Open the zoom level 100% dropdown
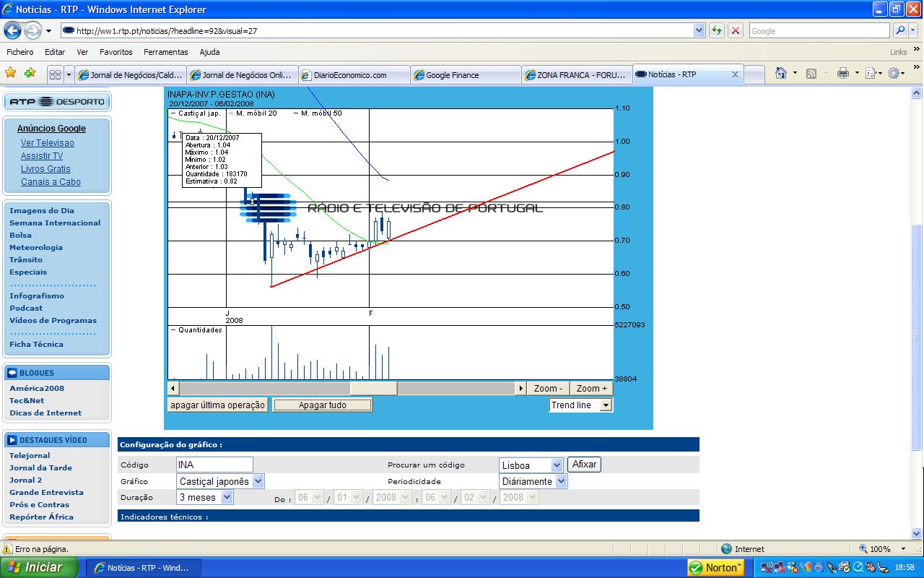The height and width of the screenshot is (578, 924). point(904,549)
